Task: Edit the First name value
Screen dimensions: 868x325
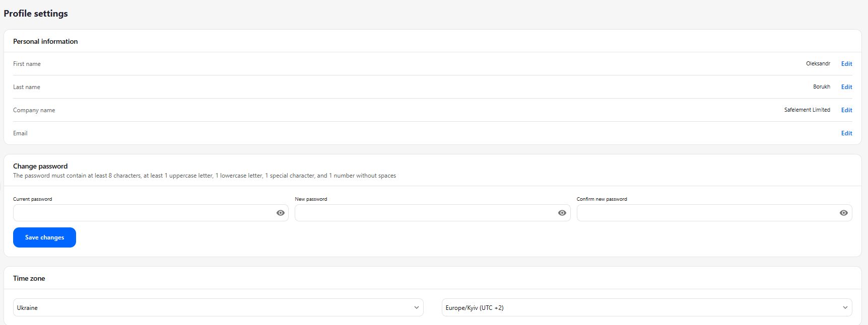Action: pyautogui.click(x=846, y=64)
